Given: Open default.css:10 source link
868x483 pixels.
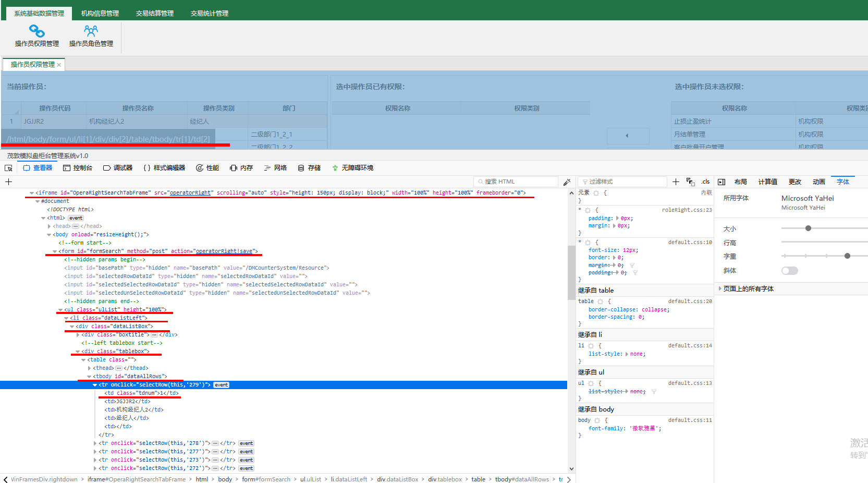Looking at the screenshot, I should point(690,243).
